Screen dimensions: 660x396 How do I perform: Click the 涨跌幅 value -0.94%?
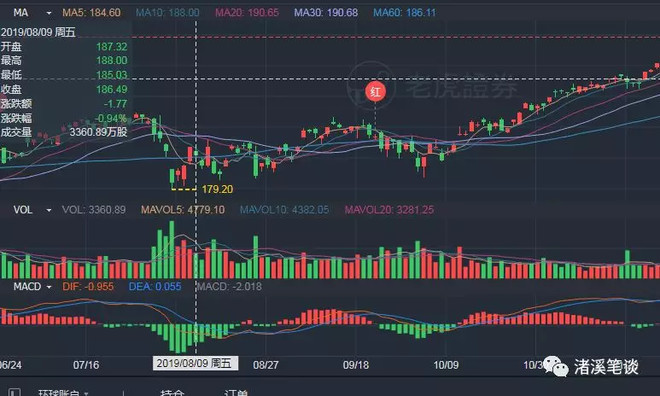click(111, 118)
